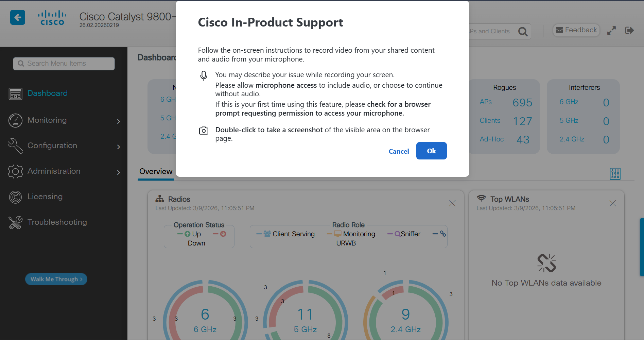Click the Search Menu Items field
This screenshot has width=644, height=340.
point(64,64)
